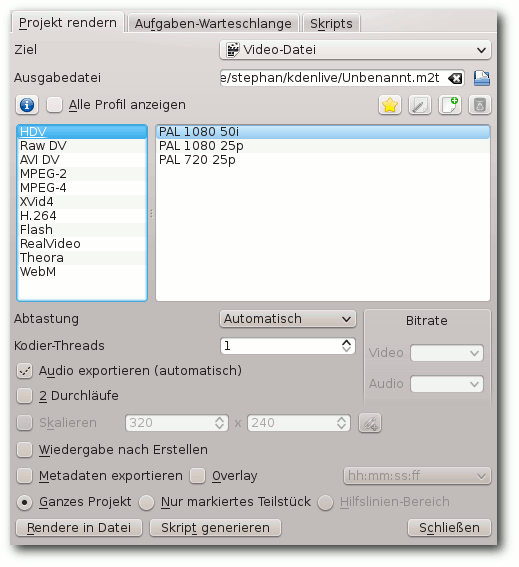Click the Kodier-Threads spinner arrows

tap(346, 346)
